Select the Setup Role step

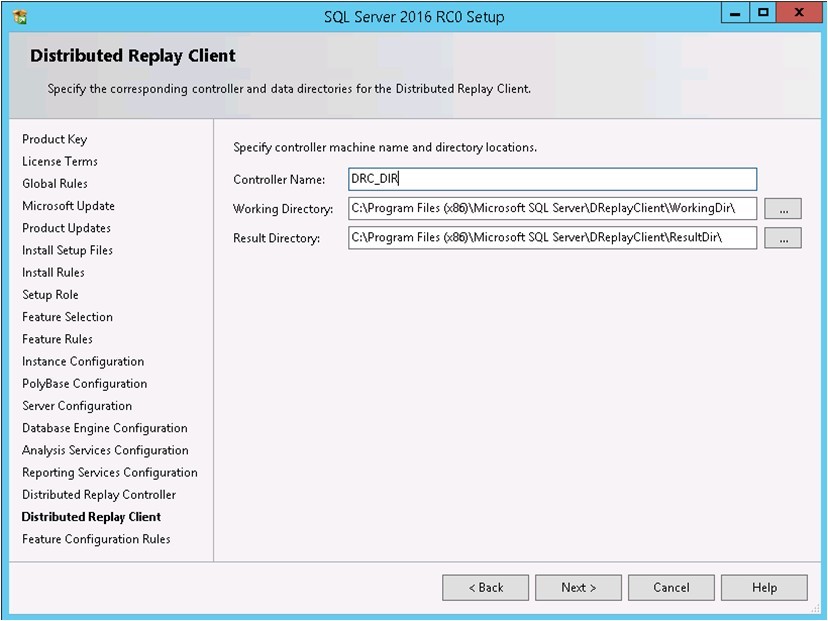click(x=50, y=294)
